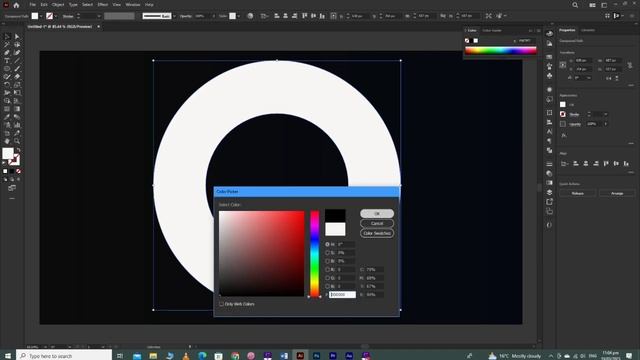Expand the Opacity arrow in Properties panel

pyautogui.click(x=606, y=124)
